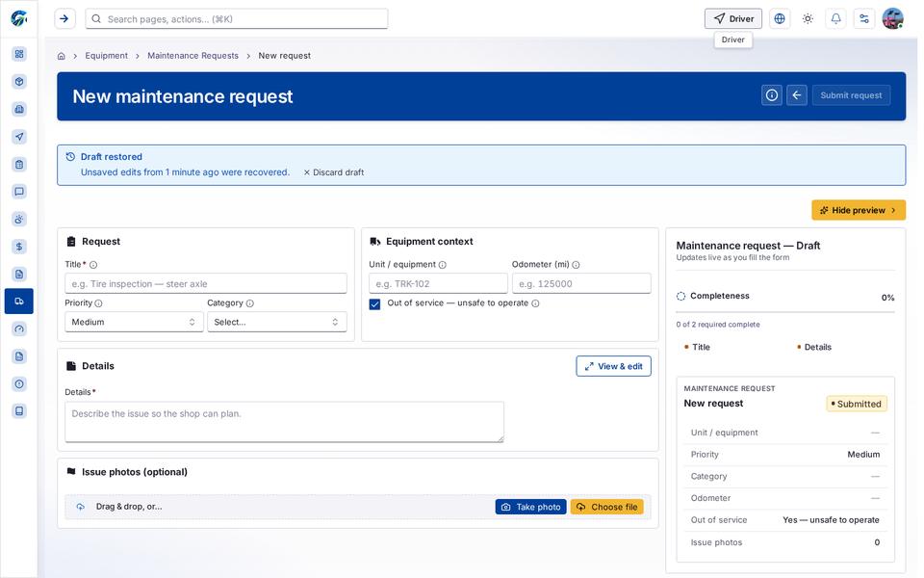Click the Submit request button
924x578 pixels.
pyautogui.click(x=851, y=95)
